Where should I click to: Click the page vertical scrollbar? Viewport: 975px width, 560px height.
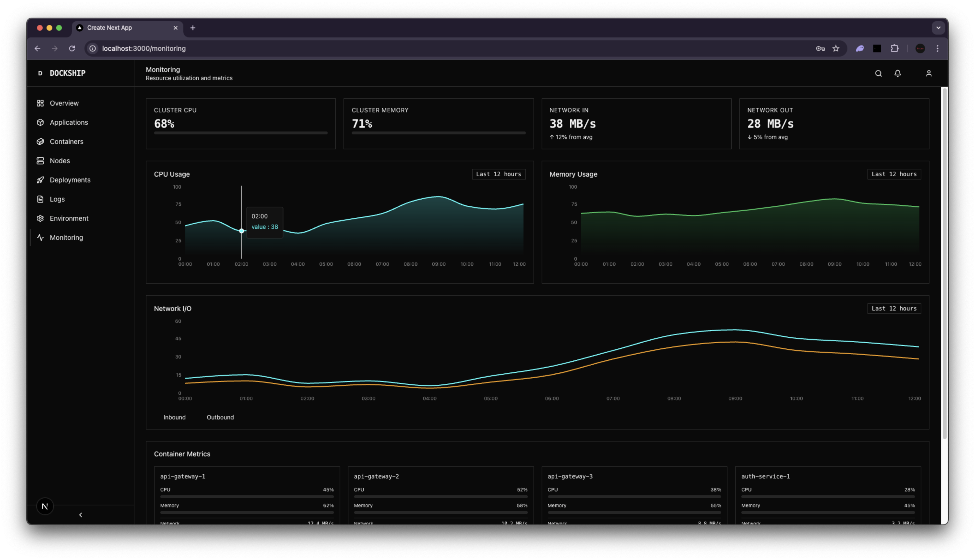944,263
